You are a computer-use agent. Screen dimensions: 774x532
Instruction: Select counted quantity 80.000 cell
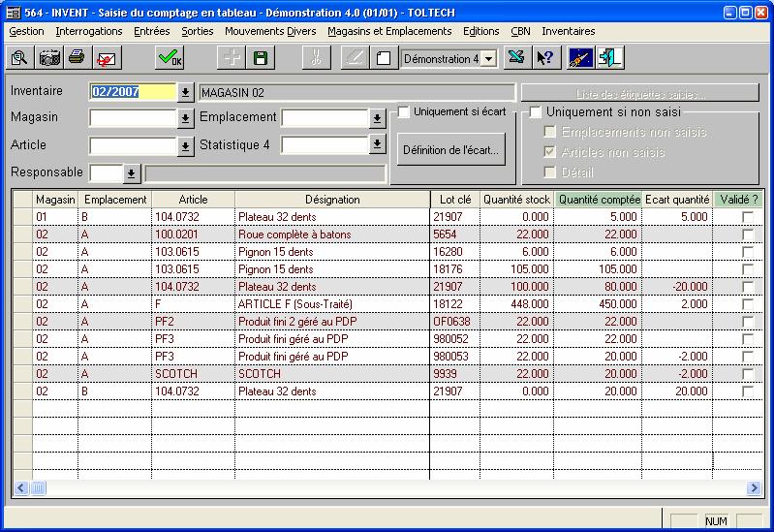click(x=598, y=287)
